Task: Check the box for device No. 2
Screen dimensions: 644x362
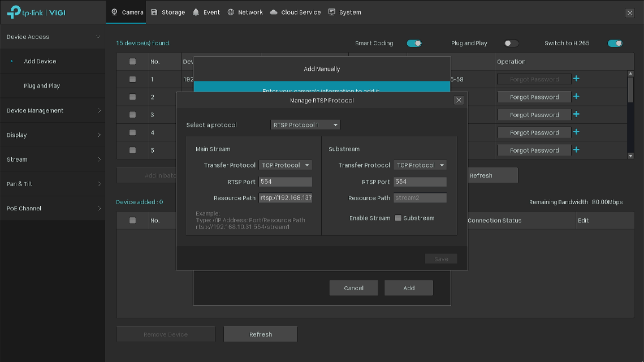Action: point(132,97)
